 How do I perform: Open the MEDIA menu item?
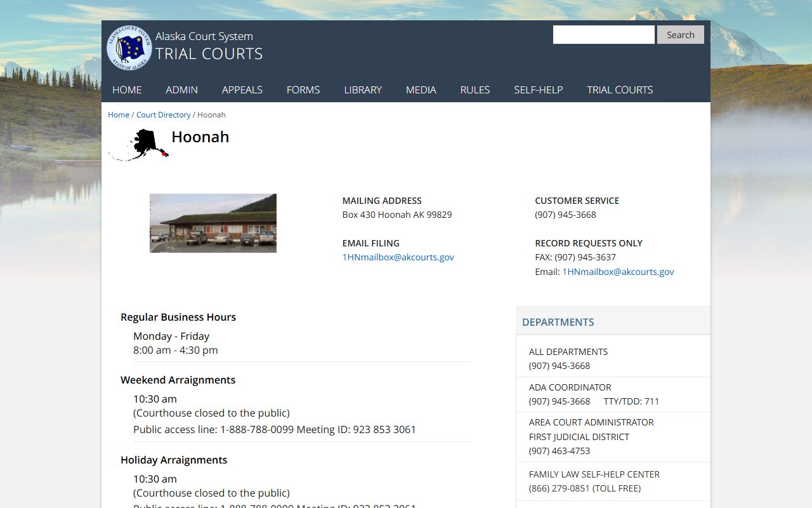pos(421,90)
